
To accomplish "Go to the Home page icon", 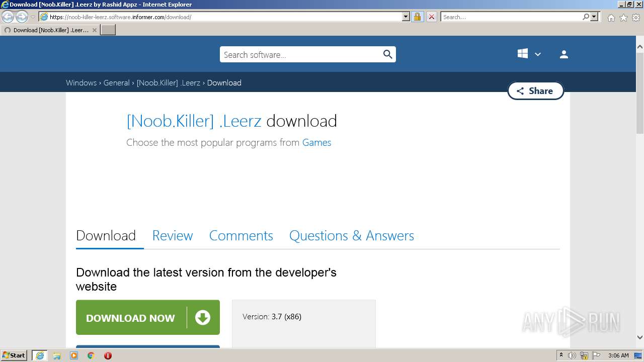I will [611, 18].
